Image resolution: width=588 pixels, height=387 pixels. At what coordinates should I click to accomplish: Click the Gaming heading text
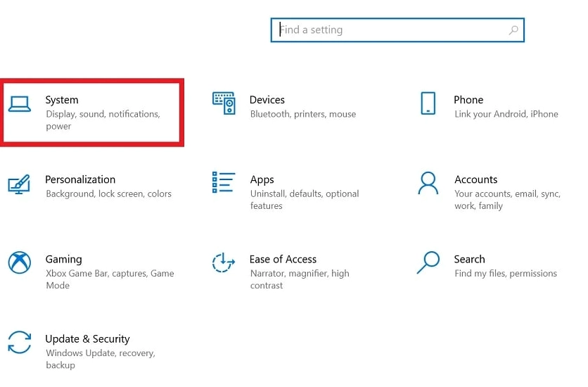coord(64,260)
